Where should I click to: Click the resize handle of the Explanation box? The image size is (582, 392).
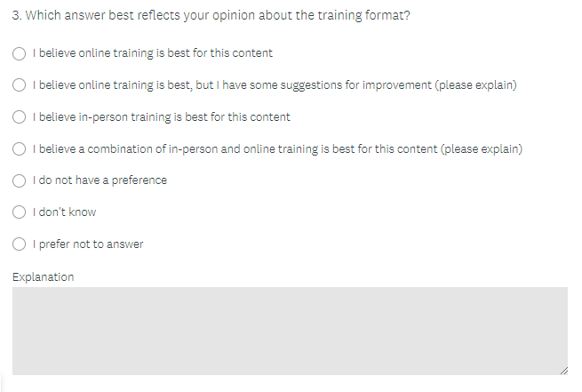pos(562,370)
